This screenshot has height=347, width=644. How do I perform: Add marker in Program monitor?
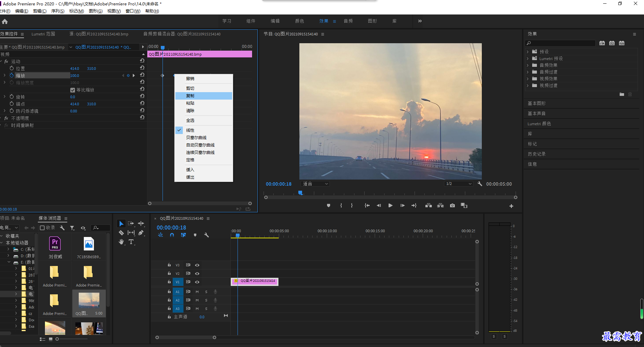click(328, 206)
